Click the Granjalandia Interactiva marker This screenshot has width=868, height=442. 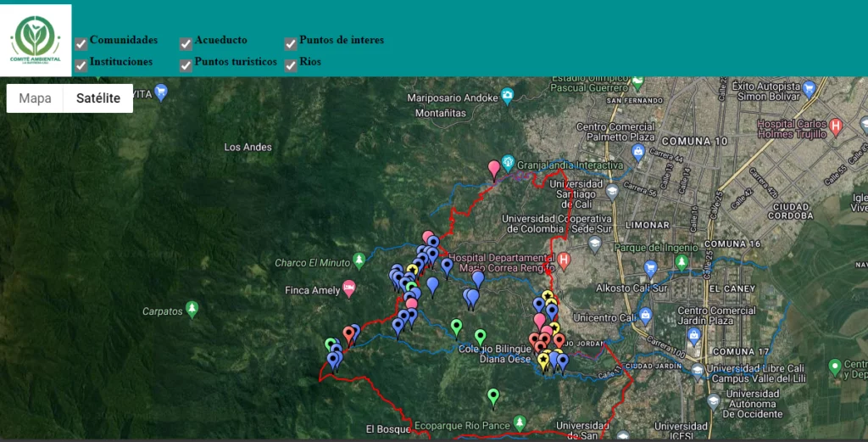(x=508, y=161)
